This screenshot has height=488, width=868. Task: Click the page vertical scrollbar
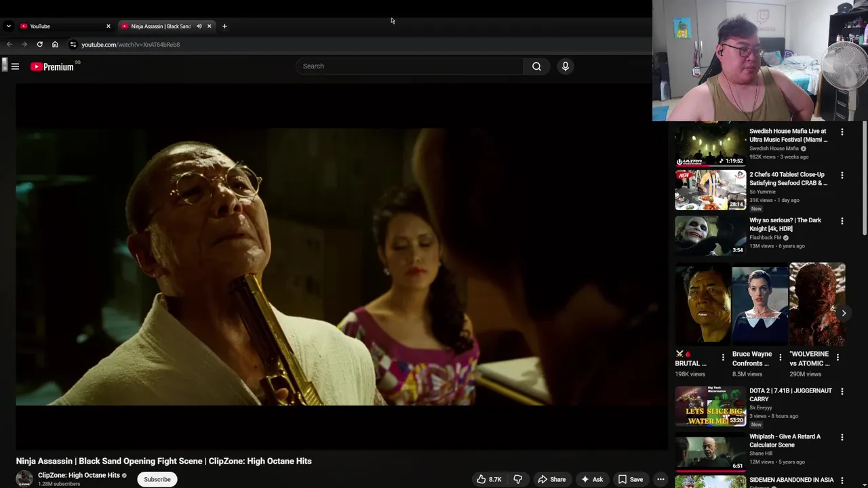pos(865,180)
